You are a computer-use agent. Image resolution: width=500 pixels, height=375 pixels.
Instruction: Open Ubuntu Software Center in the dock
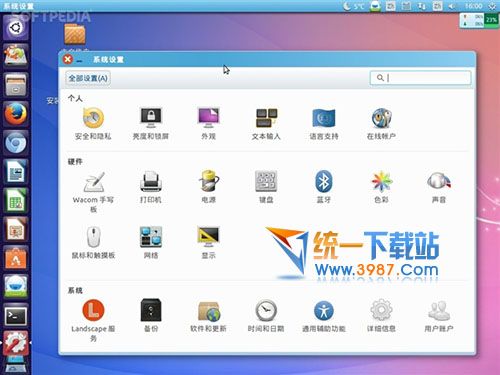coord(16,258)
